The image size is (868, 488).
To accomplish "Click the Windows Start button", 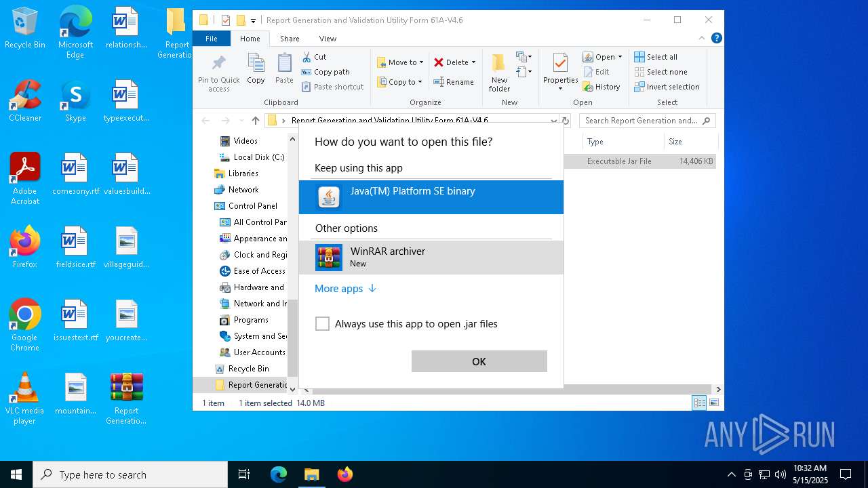I will (16, 474).
